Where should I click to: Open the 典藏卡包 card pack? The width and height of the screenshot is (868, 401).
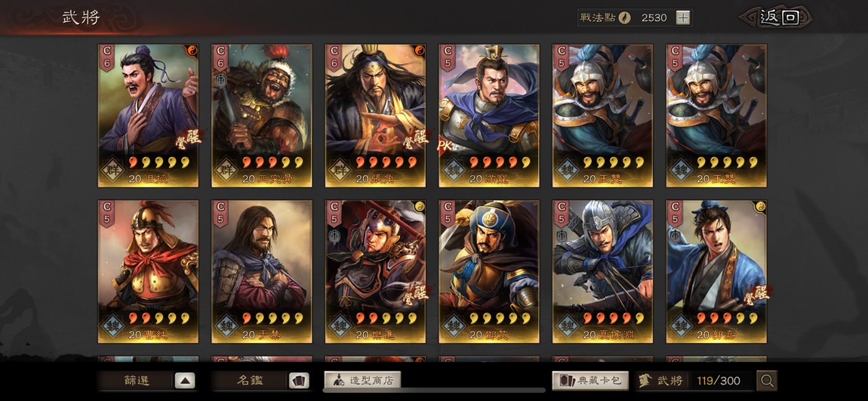(590, 381)
